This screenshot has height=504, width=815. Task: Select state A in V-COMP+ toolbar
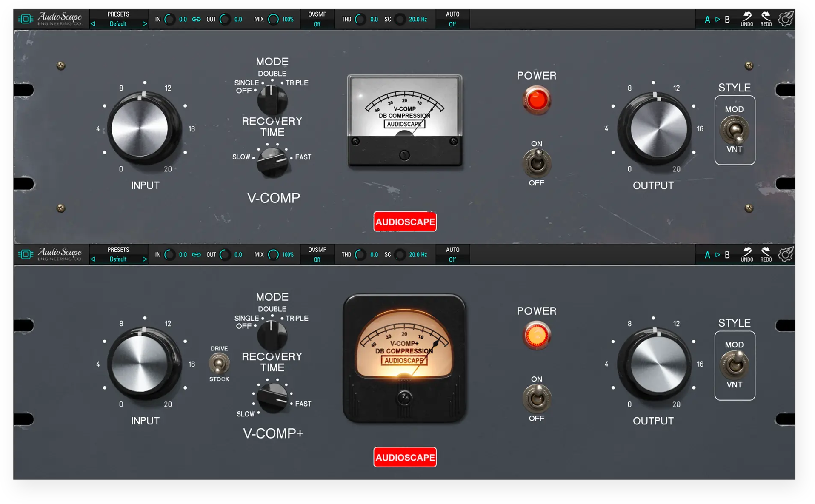707,255
